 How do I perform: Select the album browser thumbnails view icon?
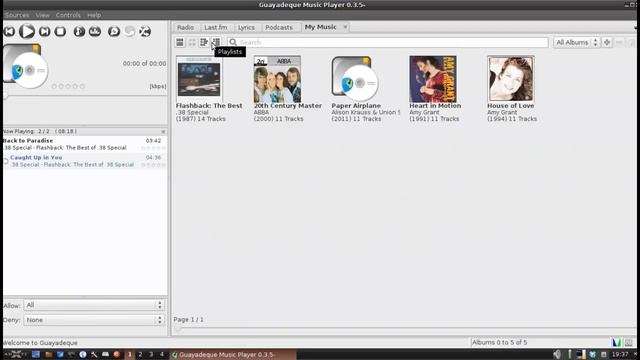[192, 42]
